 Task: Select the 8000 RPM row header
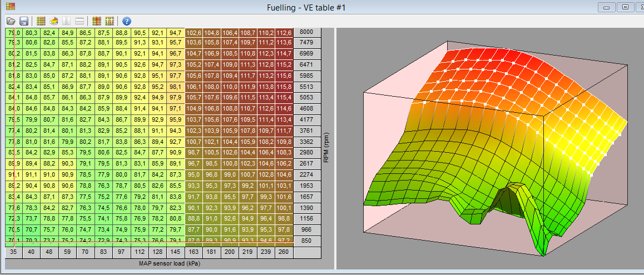pos(306,33)
